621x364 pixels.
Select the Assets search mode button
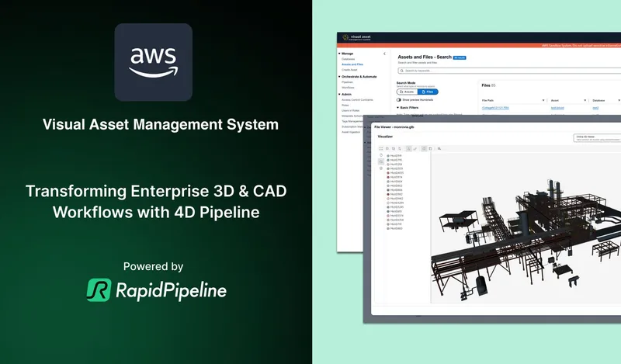coord(407,92)
